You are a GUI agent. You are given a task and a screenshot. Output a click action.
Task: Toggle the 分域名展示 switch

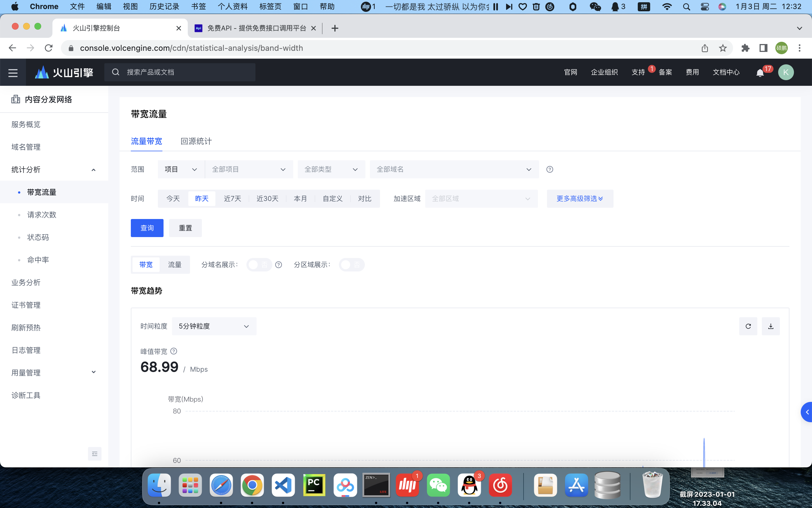click(x=259, y=265)
